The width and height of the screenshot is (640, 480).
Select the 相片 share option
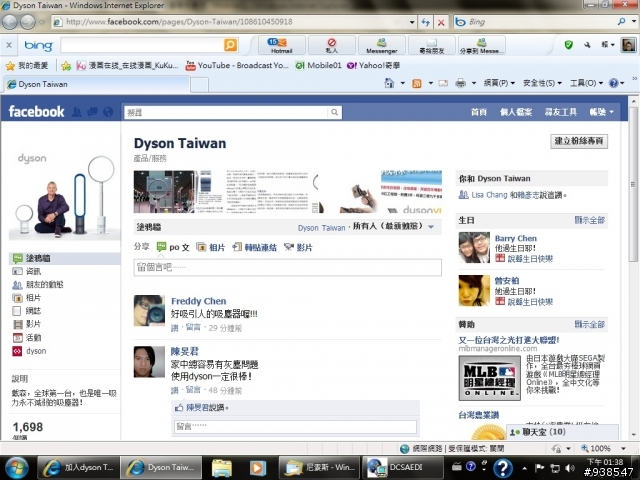[211, 247]
